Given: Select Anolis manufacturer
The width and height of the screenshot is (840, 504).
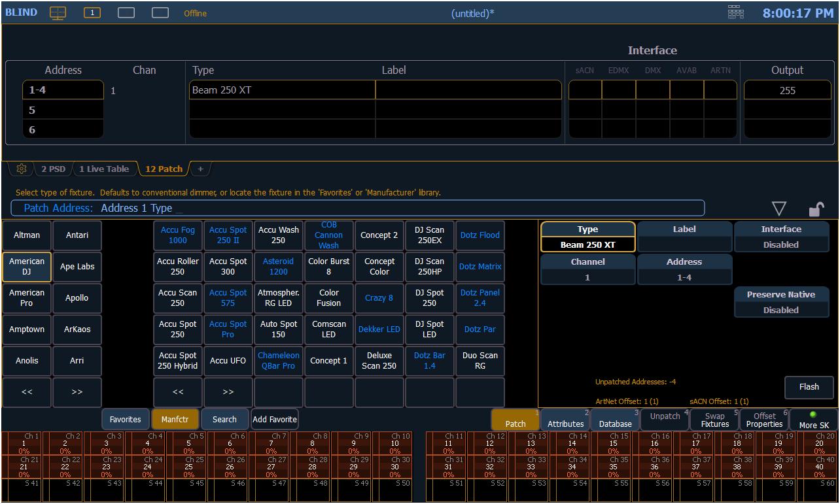Looking at the screenshot, I should click(x=27, y=361).
